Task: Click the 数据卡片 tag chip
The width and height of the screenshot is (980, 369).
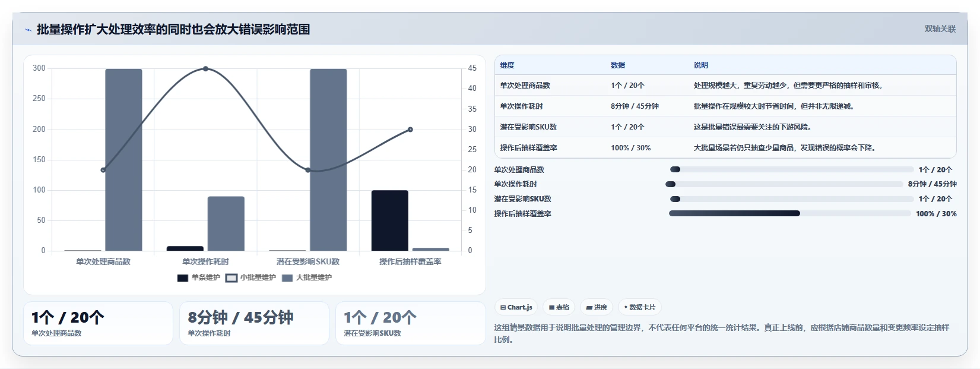Action: click(x=639, y=307)
